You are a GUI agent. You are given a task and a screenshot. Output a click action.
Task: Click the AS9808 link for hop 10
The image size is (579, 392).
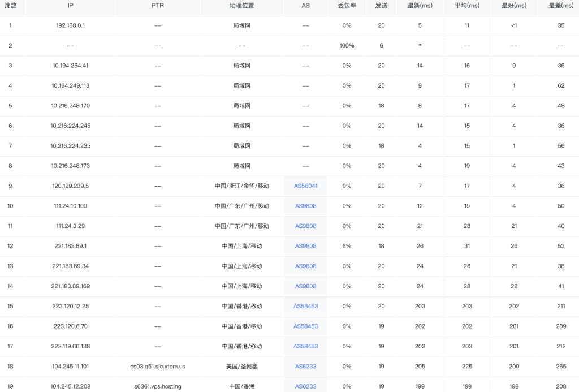305,206
